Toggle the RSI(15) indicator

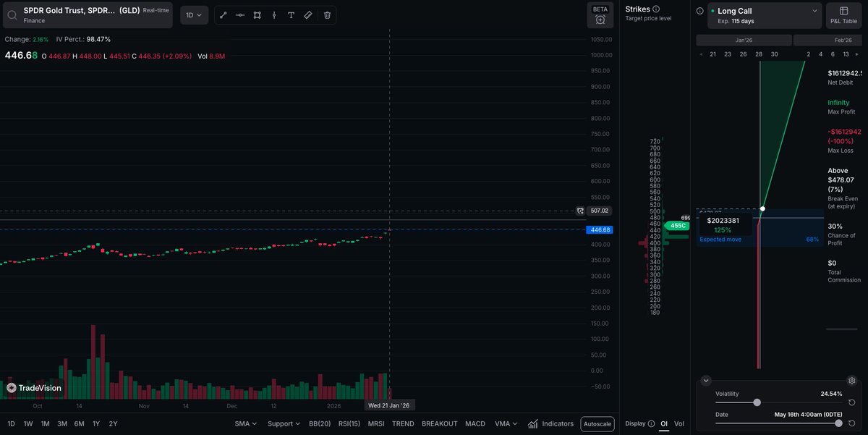click(x=349, y=424)
